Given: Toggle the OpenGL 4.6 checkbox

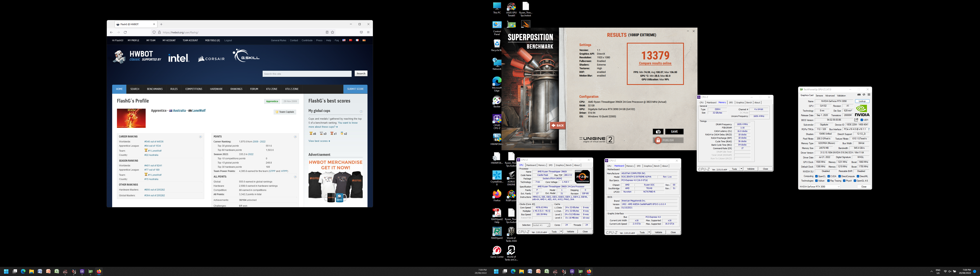Looking at the screenshot, I should click(x=854, y=181).
